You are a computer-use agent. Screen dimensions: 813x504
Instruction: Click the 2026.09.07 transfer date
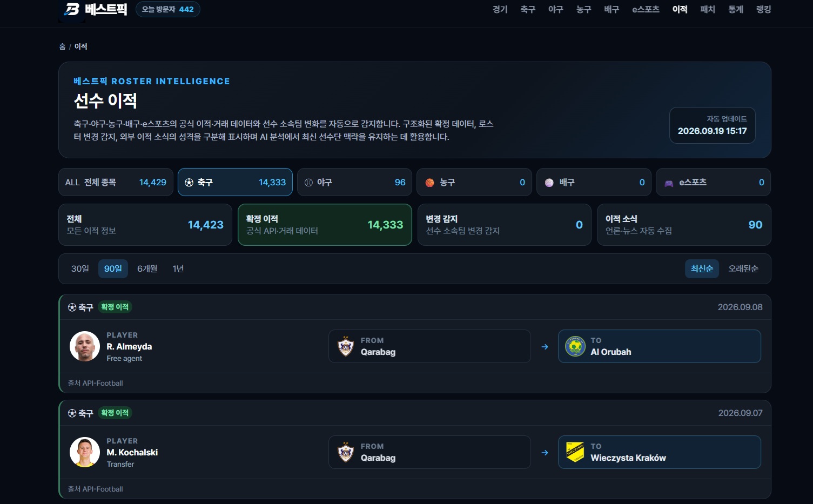pyautogui.click(x=740, y=413)
